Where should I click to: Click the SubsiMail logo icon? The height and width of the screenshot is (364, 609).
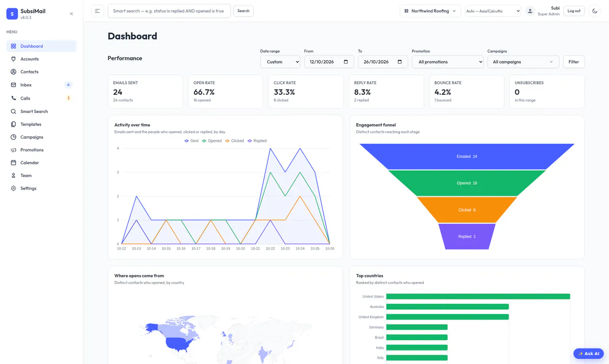point(12,14)
